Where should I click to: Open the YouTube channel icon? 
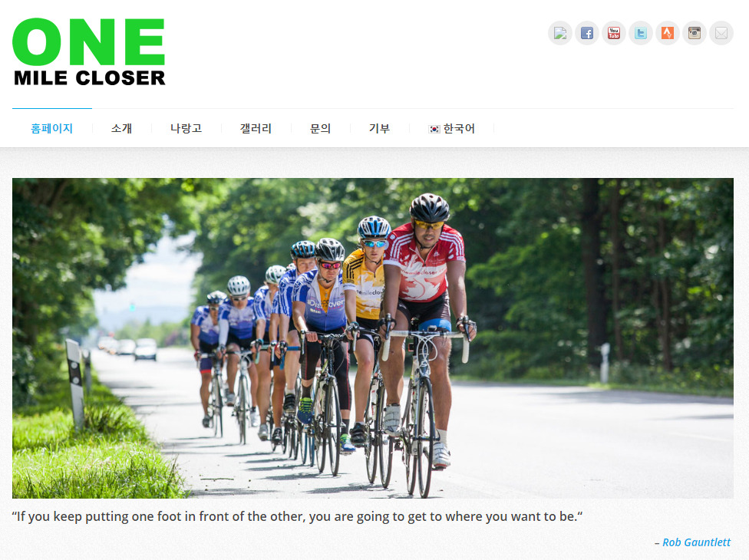[x=614, y=33]
